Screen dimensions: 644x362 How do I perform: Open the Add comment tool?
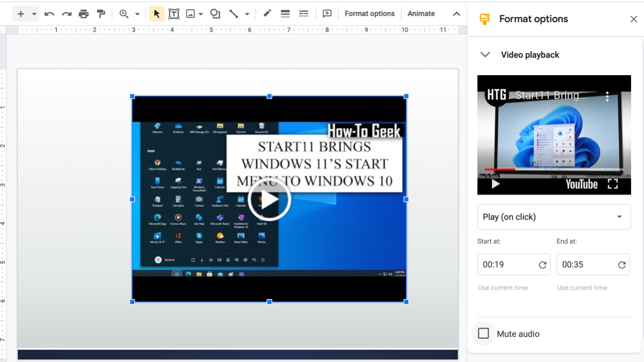pyautogui.click(x=327, y=13)
